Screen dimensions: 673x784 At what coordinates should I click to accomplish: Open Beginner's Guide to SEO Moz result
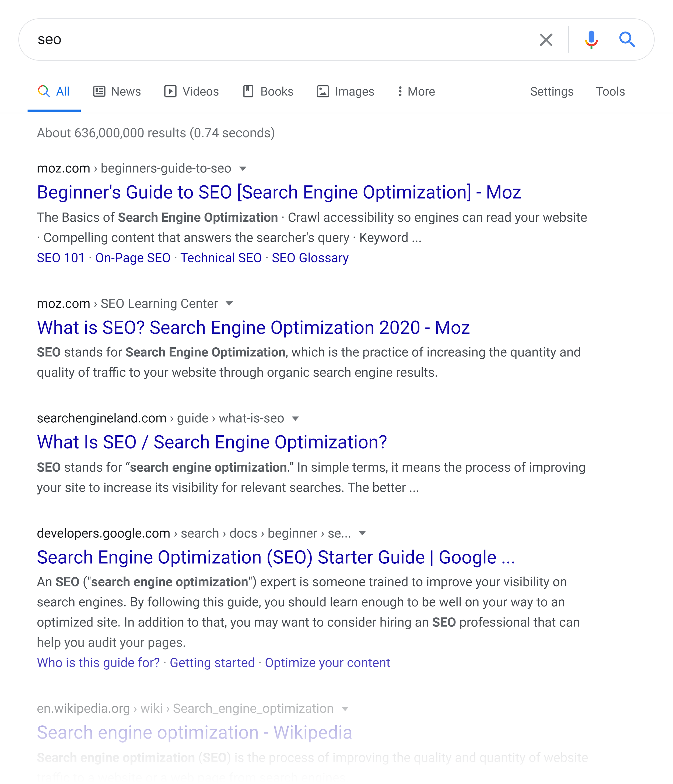(x=279, y=192)
